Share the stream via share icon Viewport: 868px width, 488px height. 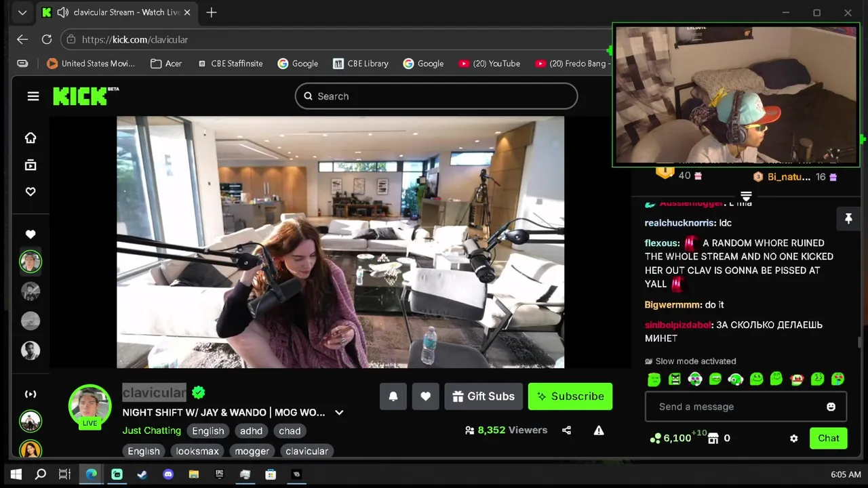pos(567,430)
